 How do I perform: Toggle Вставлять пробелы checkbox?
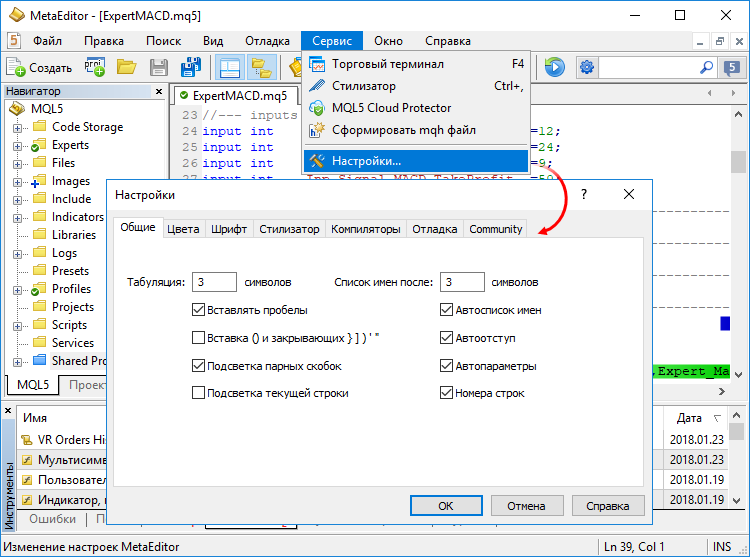tap(199, 310)
